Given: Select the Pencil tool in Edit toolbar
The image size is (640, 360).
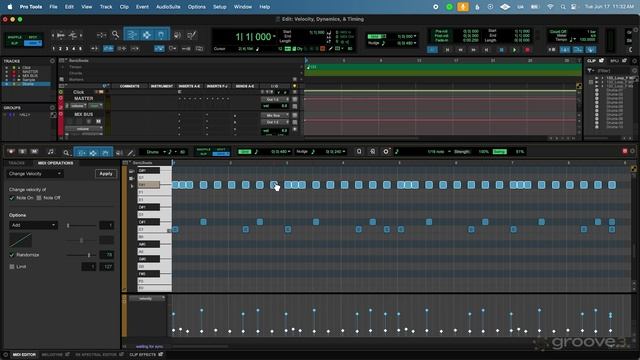Looking at the screenshot, I should tap(191, 36).
